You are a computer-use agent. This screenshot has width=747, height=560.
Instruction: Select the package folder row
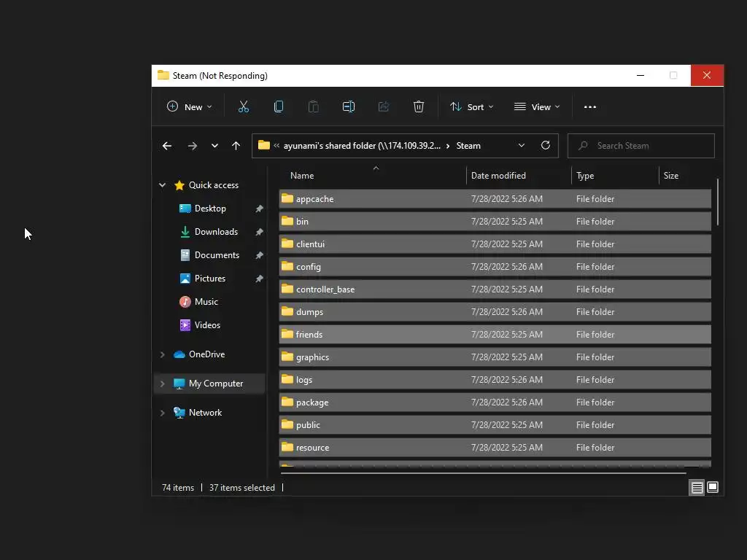tap(495, 402)
